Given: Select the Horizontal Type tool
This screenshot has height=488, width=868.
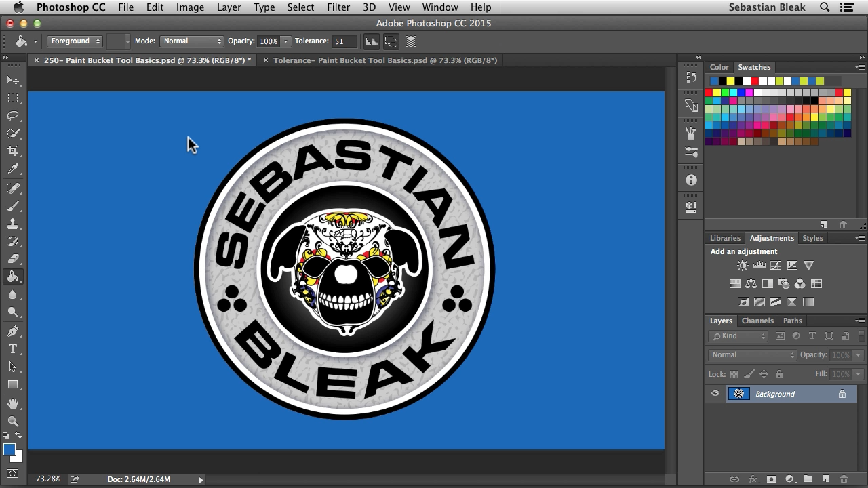Looking at the screenshot, I should tap(13, 349).
